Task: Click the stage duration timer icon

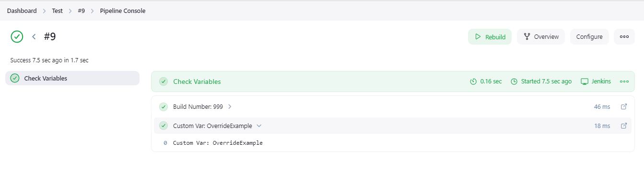Action: 474,81
